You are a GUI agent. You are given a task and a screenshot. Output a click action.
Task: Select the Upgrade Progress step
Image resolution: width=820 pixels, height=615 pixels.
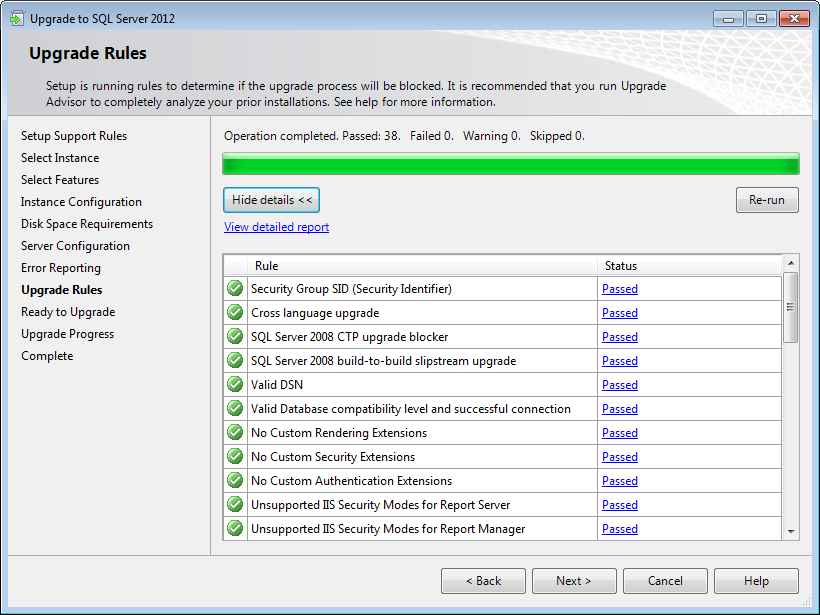click(67, 334)
